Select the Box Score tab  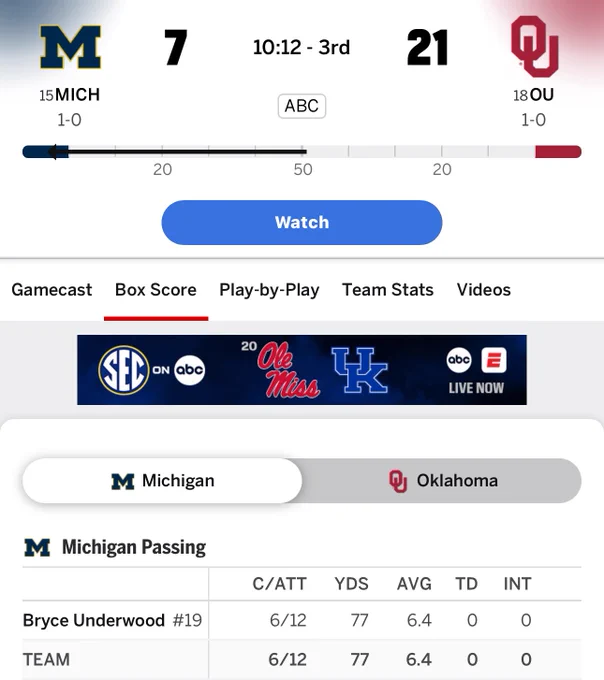(156, 290)
